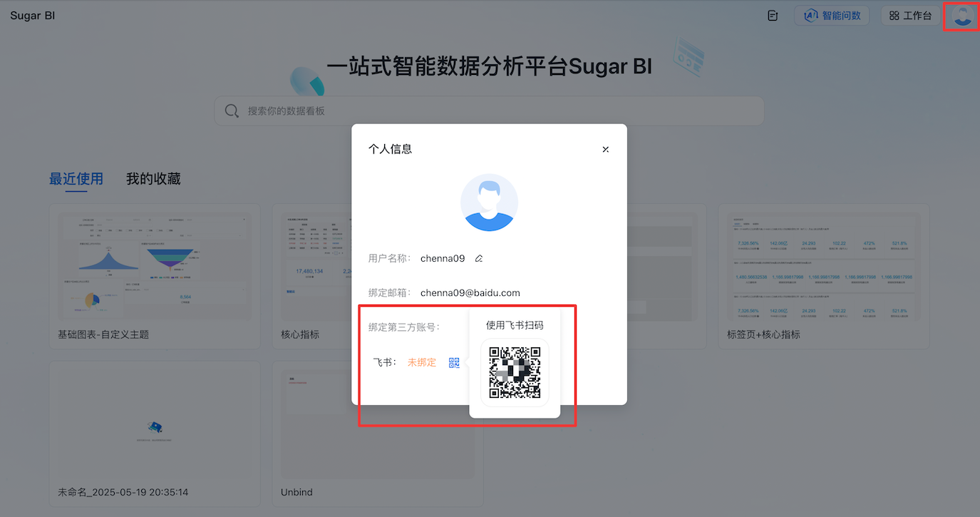Edit the 用户名称 with the pencil icon

point(479,259)
